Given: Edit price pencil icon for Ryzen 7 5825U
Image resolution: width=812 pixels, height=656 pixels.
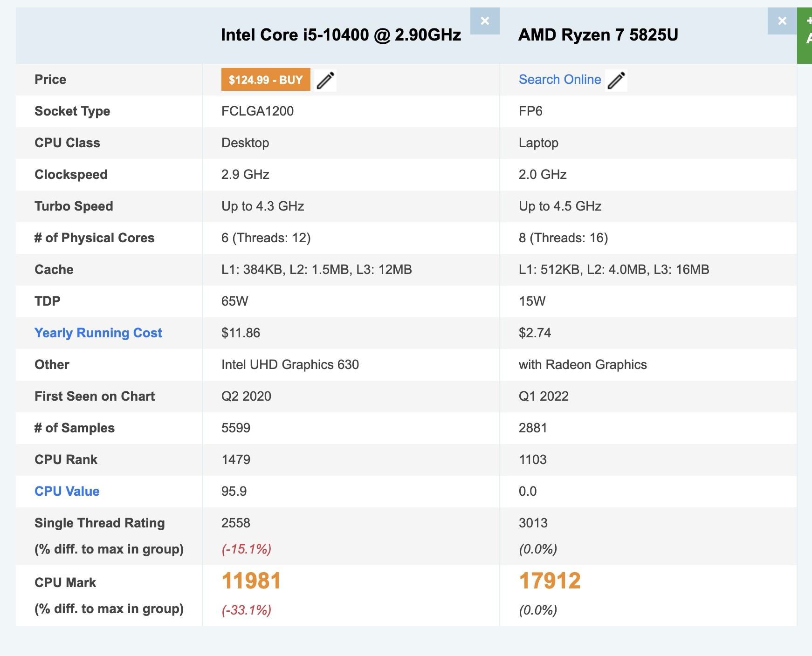Looking at the screenshot, I should [616, 80].
